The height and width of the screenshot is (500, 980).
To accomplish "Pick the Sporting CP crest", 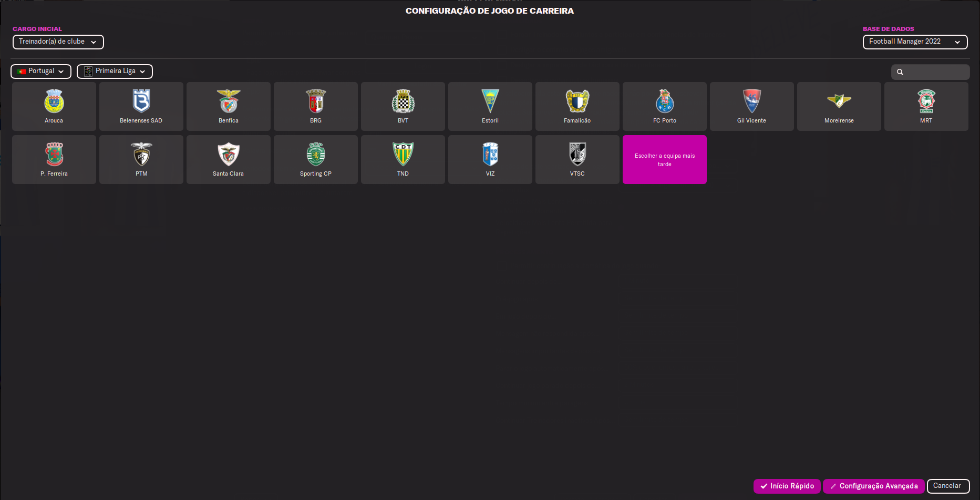I will coord(316,154).
